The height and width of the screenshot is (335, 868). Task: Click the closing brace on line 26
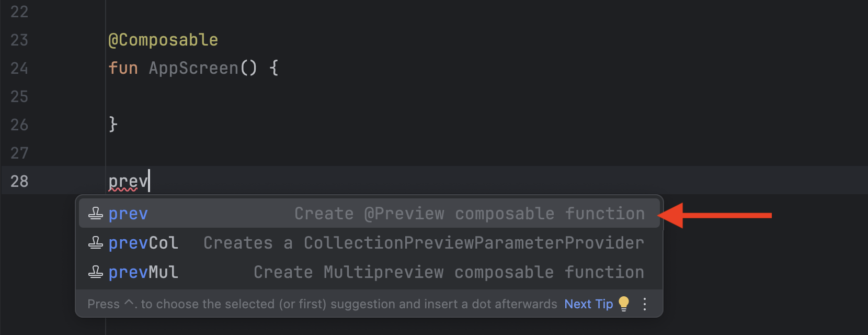(x=113, y=125)
